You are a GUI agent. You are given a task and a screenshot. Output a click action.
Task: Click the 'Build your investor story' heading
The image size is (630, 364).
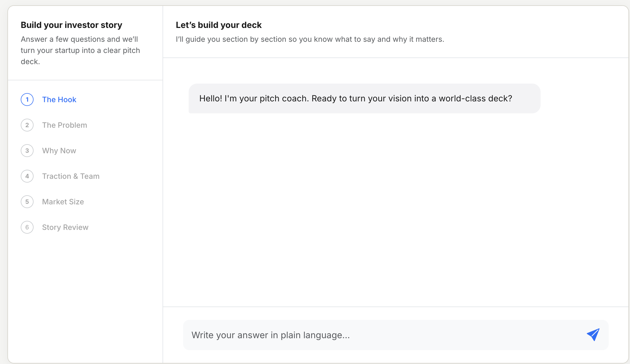point(72,25)
